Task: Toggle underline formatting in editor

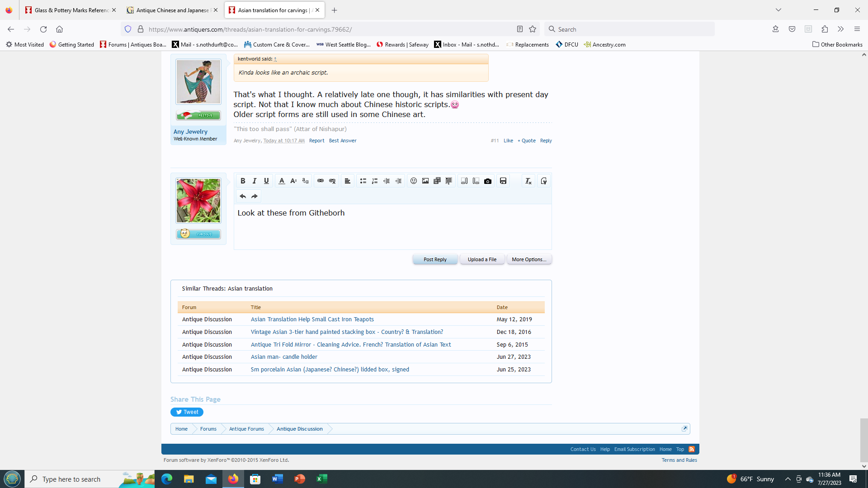Action: tap(266, 181)
